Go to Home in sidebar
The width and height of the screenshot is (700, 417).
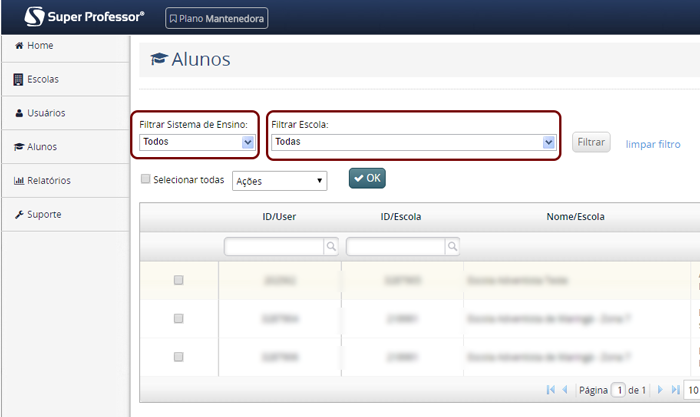coord(40,46)
